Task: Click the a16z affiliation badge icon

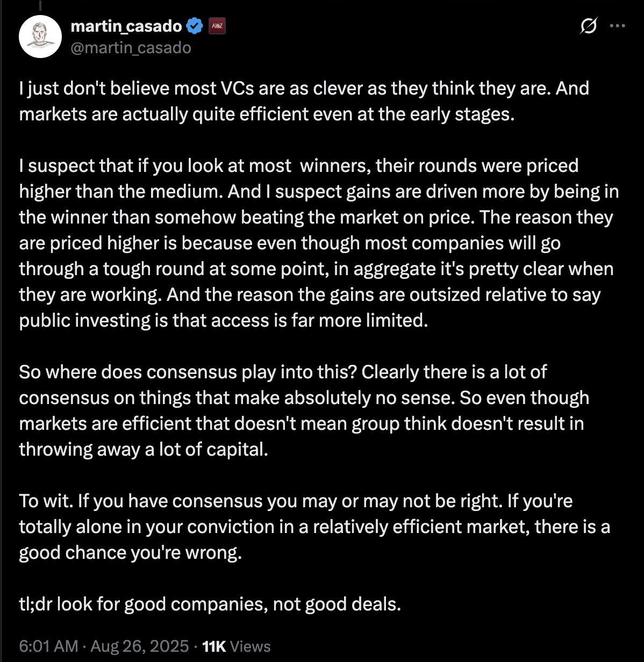Action: pos(217,25)
